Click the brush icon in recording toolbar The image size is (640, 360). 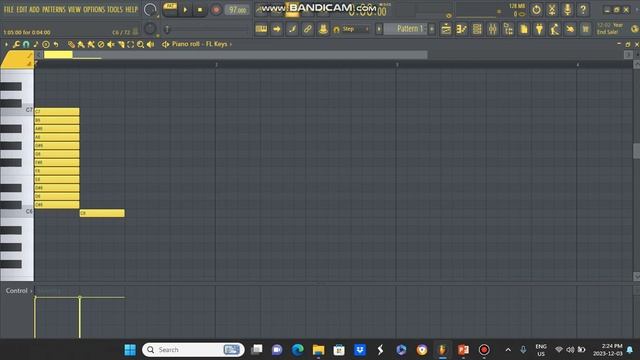(x=292, y=29)
